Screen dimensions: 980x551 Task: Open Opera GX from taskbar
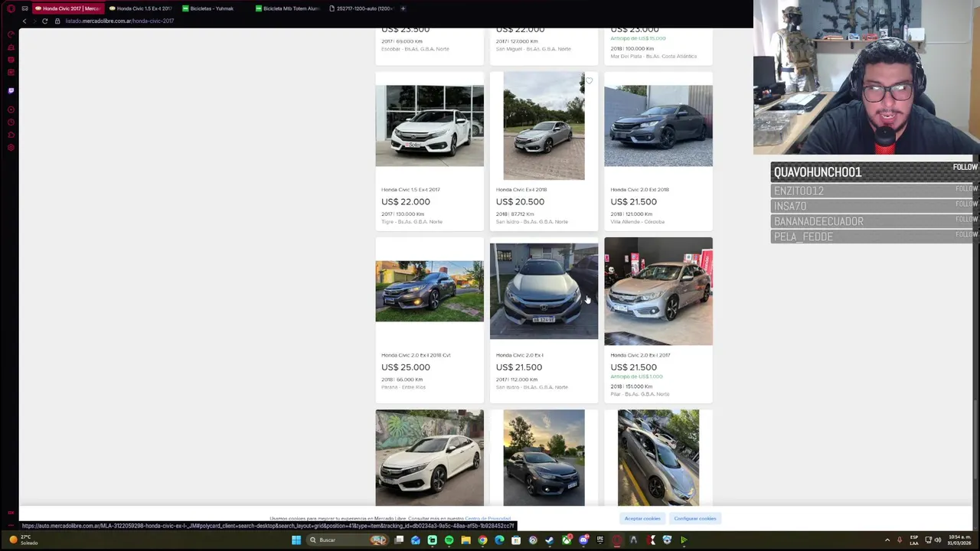pyautogui.click(x=616, y=540)
